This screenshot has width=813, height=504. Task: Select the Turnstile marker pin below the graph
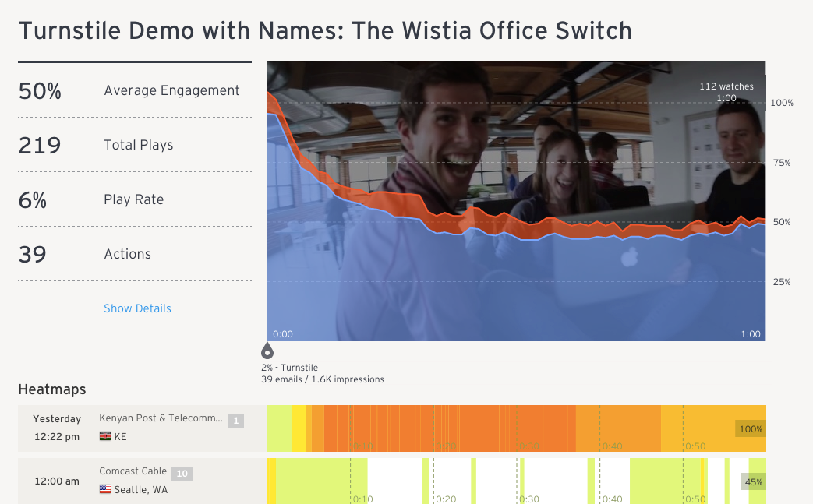[267, 351]
